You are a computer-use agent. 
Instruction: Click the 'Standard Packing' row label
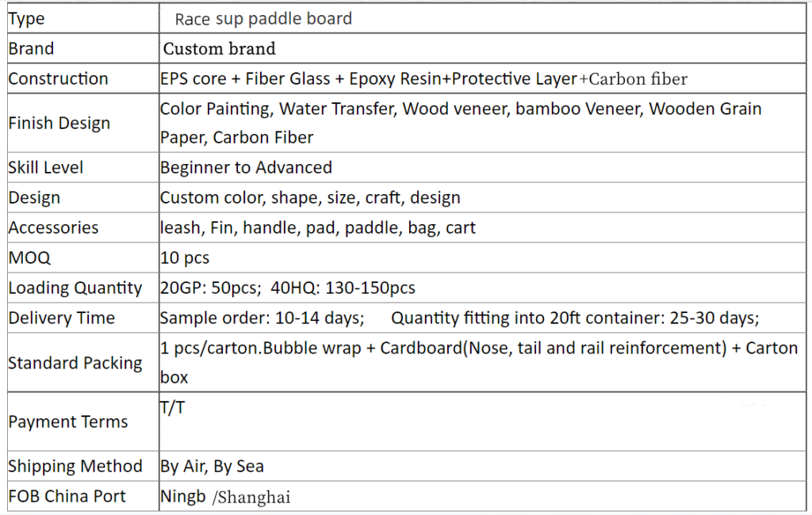click(x=75, y=364)
